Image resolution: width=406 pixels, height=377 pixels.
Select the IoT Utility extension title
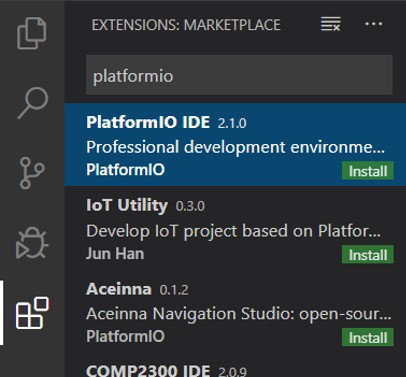coord(127,205)
